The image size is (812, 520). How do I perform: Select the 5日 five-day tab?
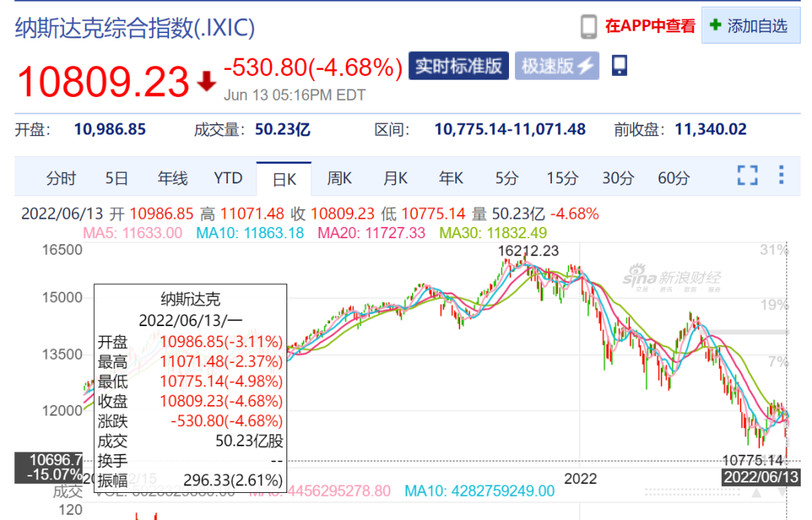point(117,178)
